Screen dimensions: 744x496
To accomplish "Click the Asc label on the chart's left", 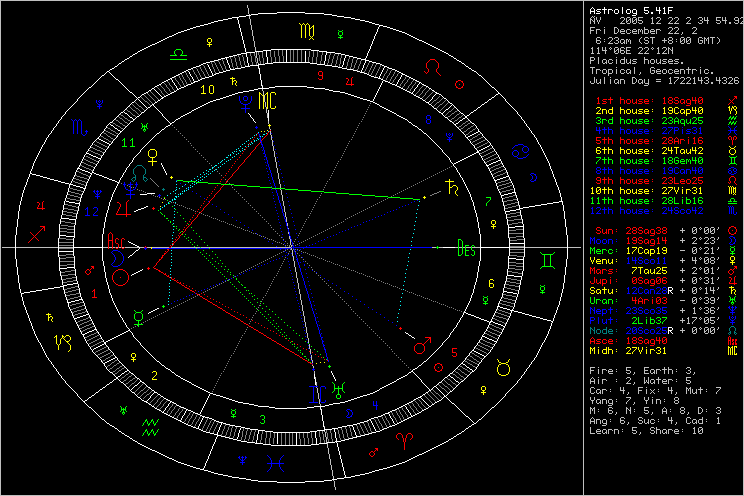I will pyautogui.click(x=117, y=240).
